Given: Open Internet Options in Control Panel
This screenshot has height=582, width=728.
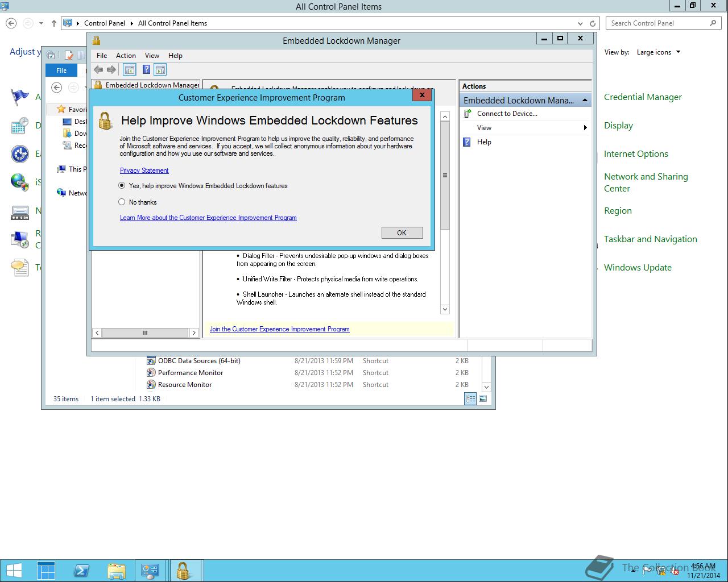Looking at the screenshot, I should coord(636,154).
